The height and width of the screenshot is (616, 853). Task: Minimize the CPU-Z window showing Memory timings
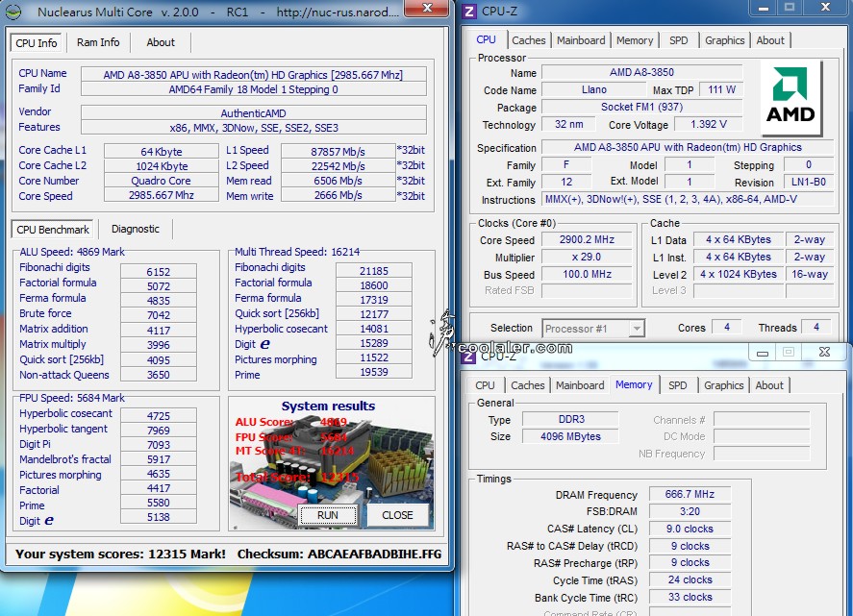[763, 353]
